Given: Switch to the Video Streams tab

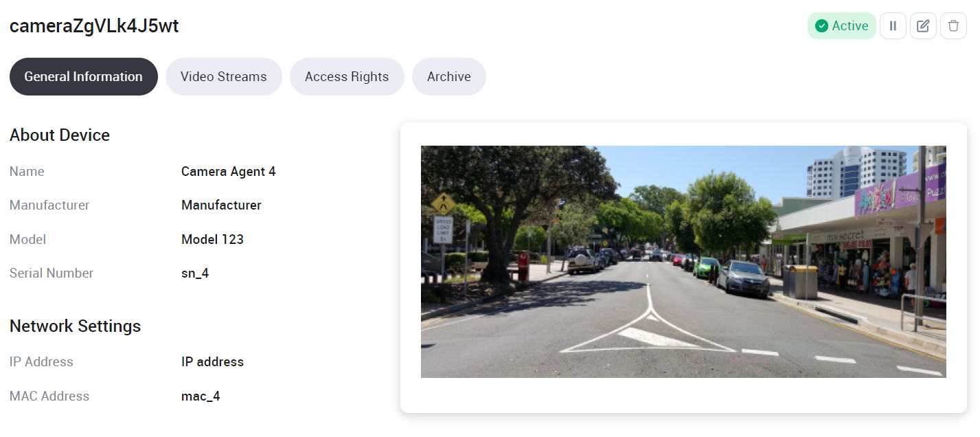Looking at the screenshot, I should pos(223,77).
